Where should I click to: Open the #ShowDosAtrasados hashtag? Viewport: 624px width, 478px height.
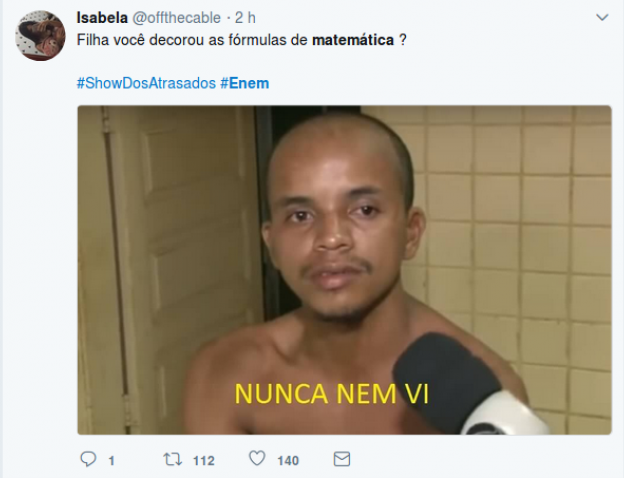(x=146, y=83)
